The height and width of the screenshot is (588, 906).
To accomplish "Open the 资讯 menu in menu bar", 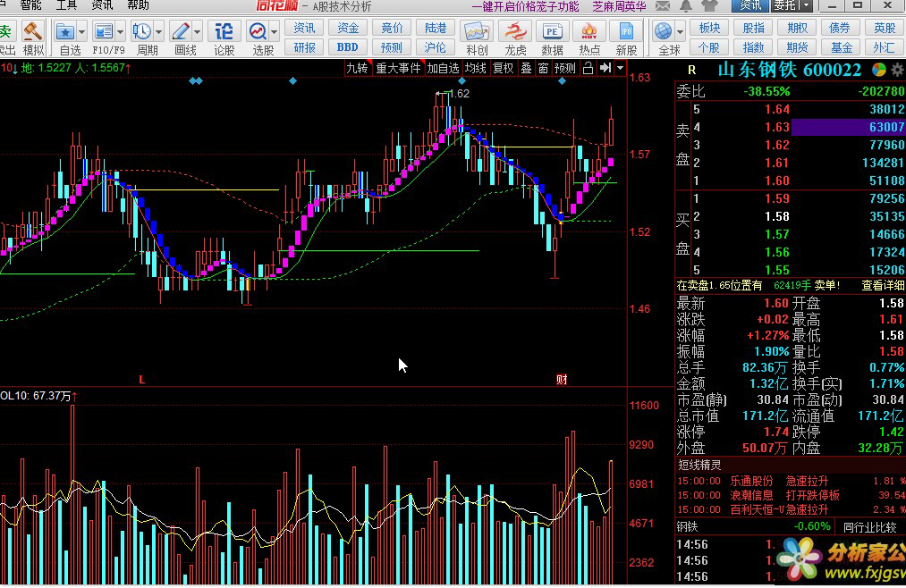I will coord(102,5).
